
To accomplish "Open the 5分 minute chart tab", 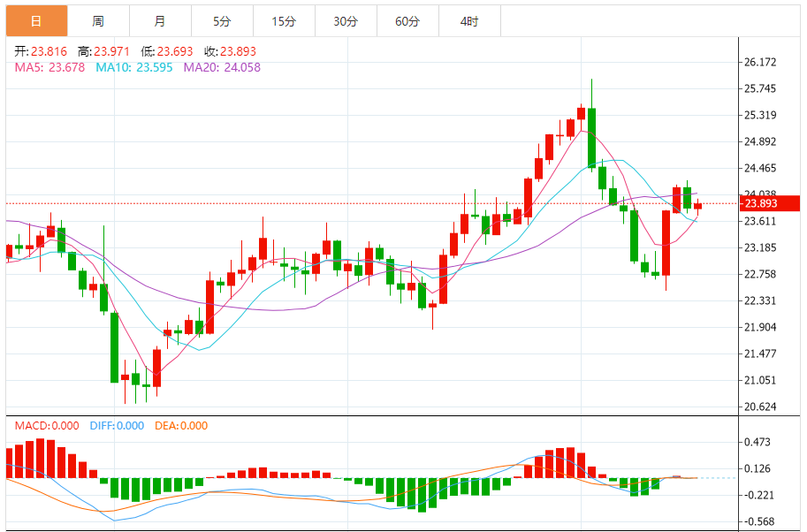I will 222,21.
